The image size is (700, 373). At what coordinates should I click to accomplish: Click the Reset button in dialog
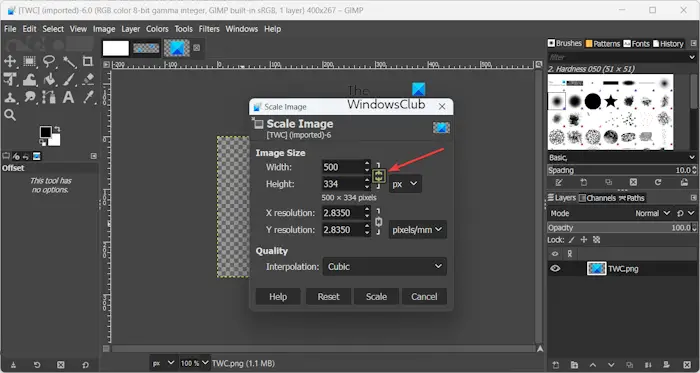coord(328,297)
